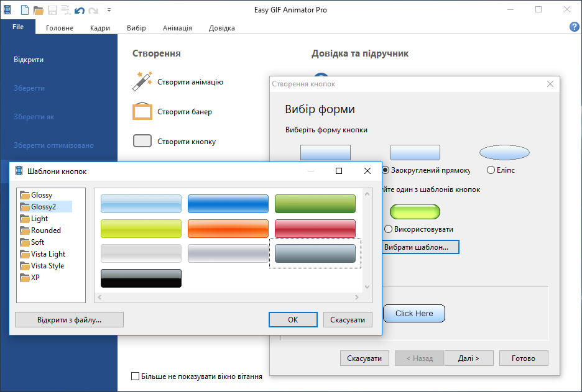Click the magic wand Створити анімацію icon
This screenshot has width=582, height=392.
point(142,81)
